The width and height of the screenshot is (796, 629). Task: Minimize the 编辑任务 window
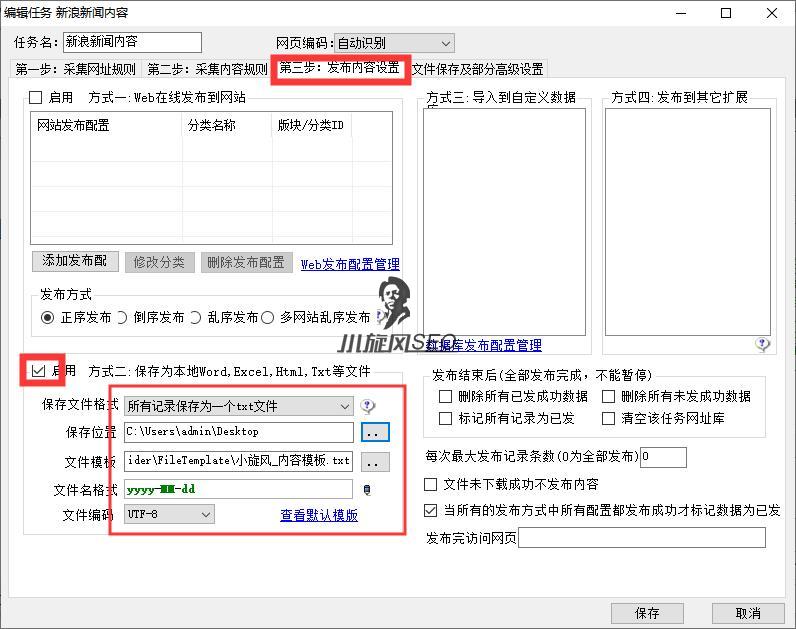(681, 13)
